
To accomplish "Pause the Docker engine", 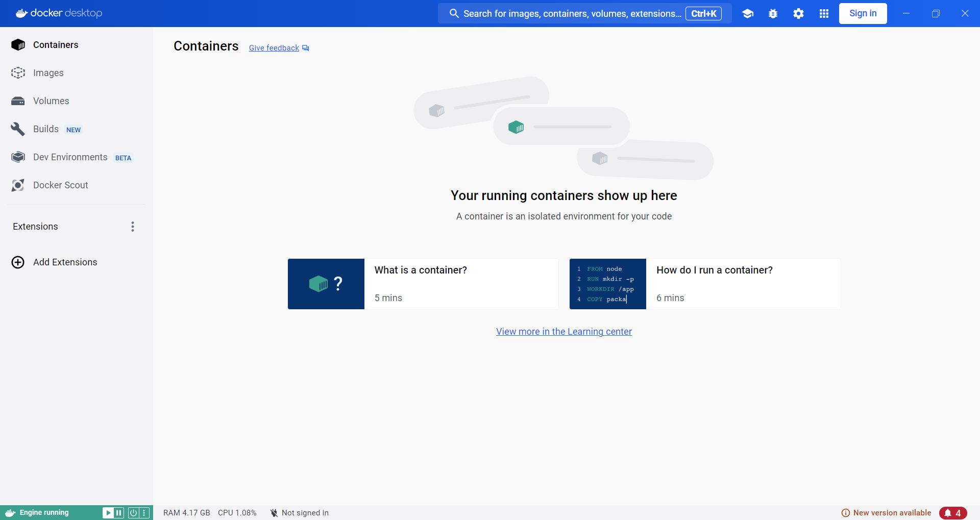I will [x=119, y=512].
